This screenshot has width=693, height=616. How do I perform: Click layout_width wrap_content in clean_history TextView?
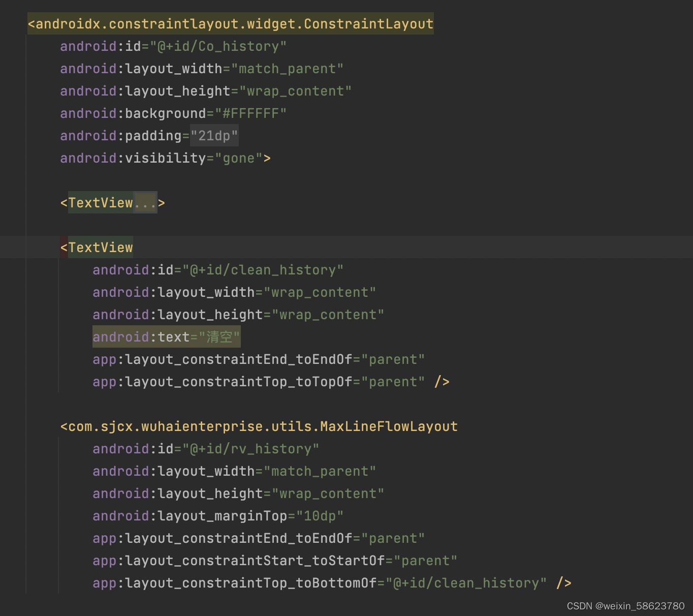coord(234,292)
